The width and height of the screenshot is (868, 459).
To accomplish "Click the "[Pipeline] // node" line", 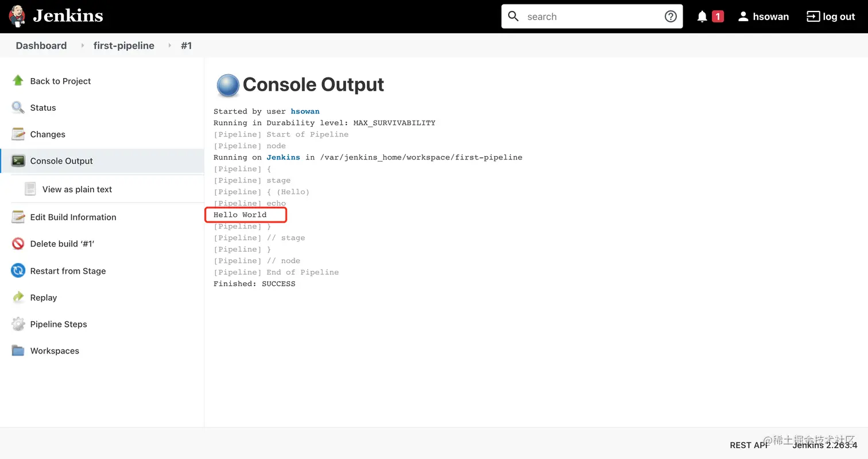I will pos(257,260).
